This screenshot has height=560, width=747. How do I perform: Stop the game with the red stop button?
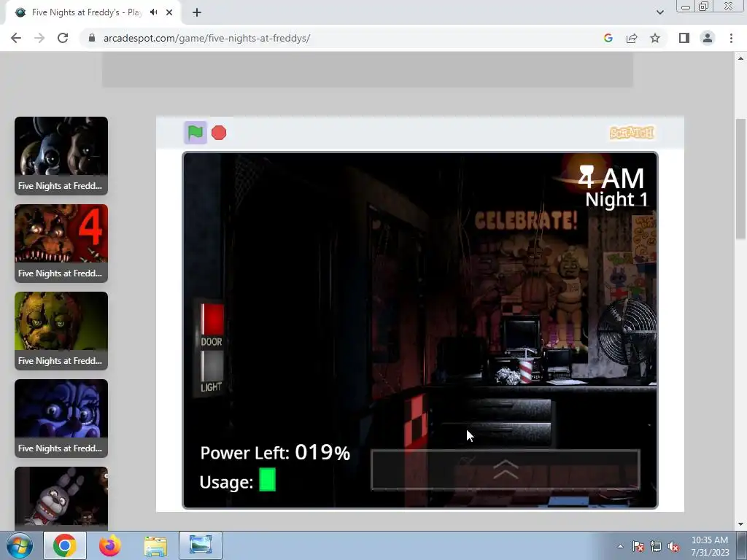(219, 133)
